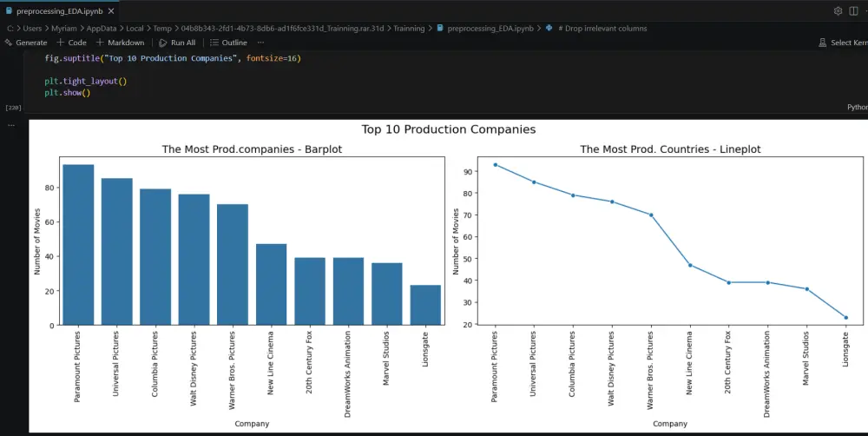The width and height of the screenshot is (868, 436).
Task: Click 'The Most Prod. Countries - Lineplot' title
Action: (670, 149)
